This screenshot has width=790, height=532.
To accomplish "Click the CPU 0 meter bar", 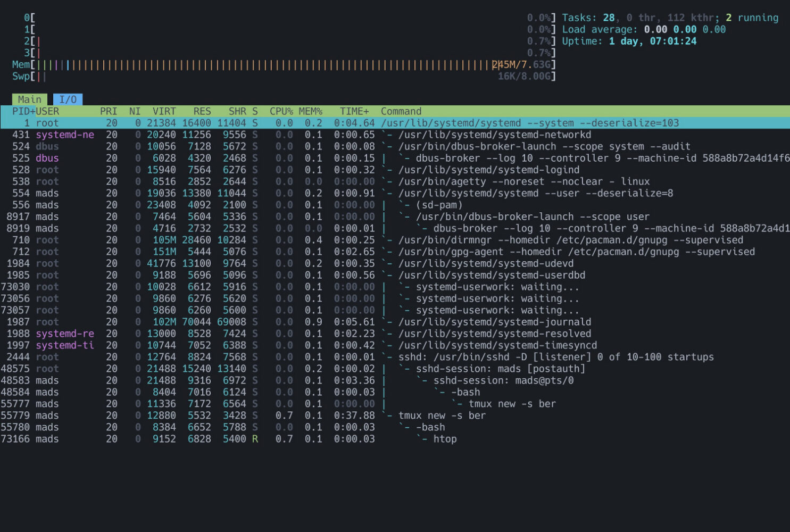I will [x=290, y=18].
